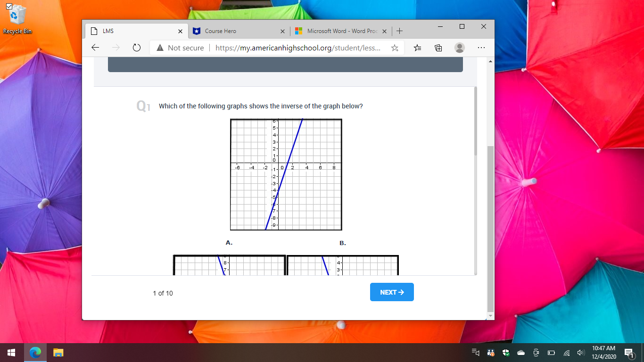The width and height of the screenshot is (644, 362).
Task: Open Edge Settings and more menu
Action: [481, 48]
